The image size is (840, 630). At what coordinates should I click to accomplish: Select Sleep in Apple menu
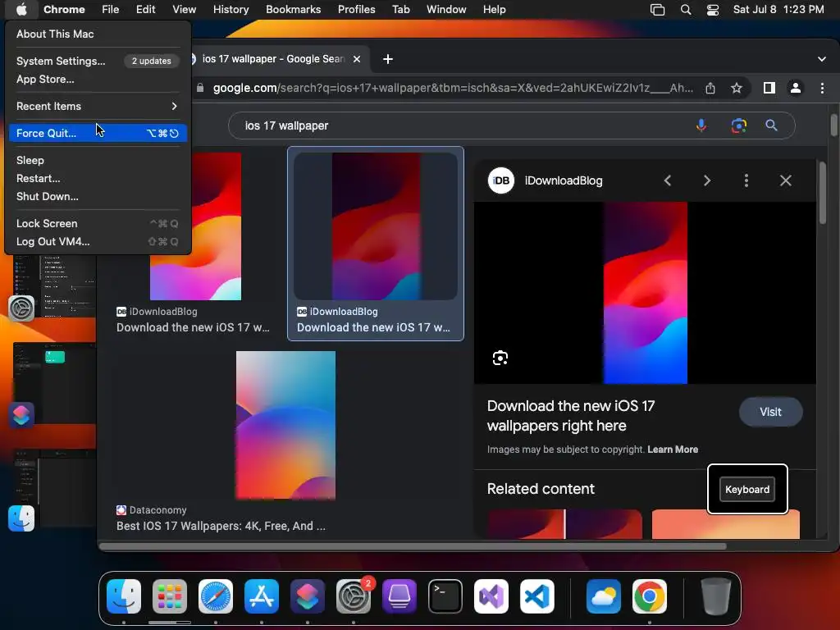98,160
